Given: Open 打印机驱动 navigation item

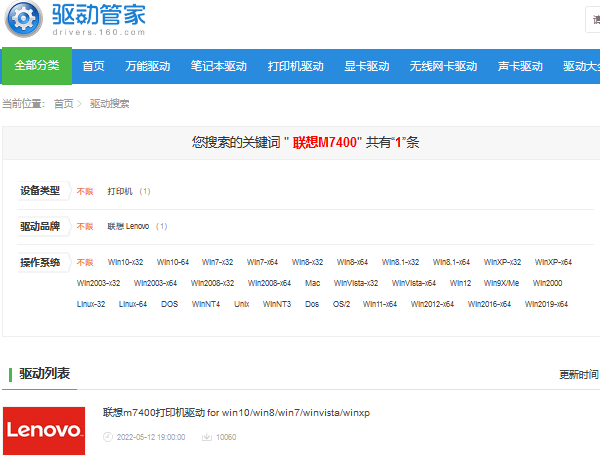Looking at the screenshot, I should pos(295,66).
